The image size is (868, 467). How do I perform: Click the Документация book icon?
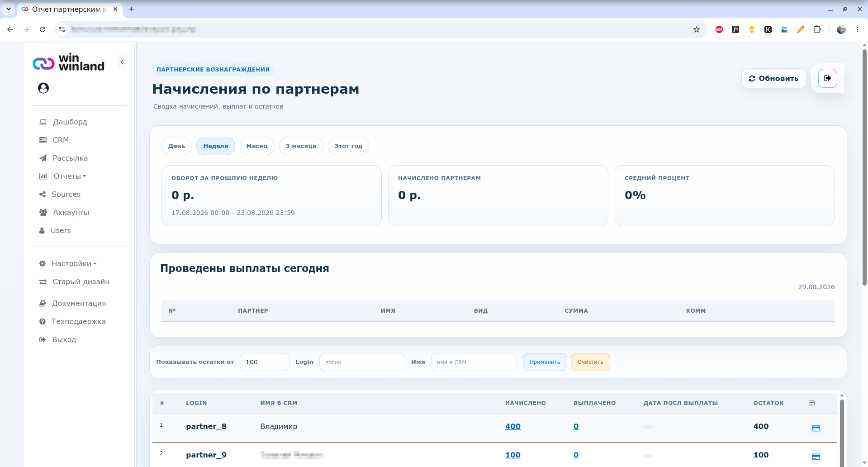click(x=43, y=303)
